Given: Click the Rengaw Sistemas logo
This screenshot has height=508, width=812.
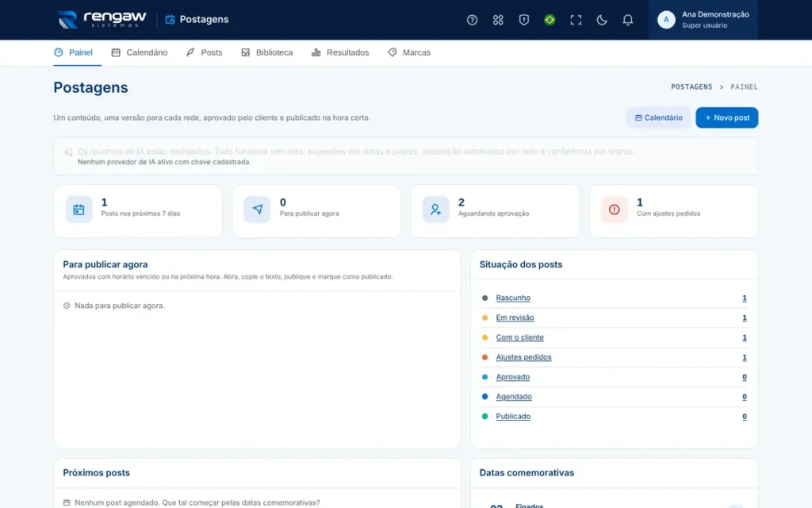Looking at the screenshot, I should 102,19.
